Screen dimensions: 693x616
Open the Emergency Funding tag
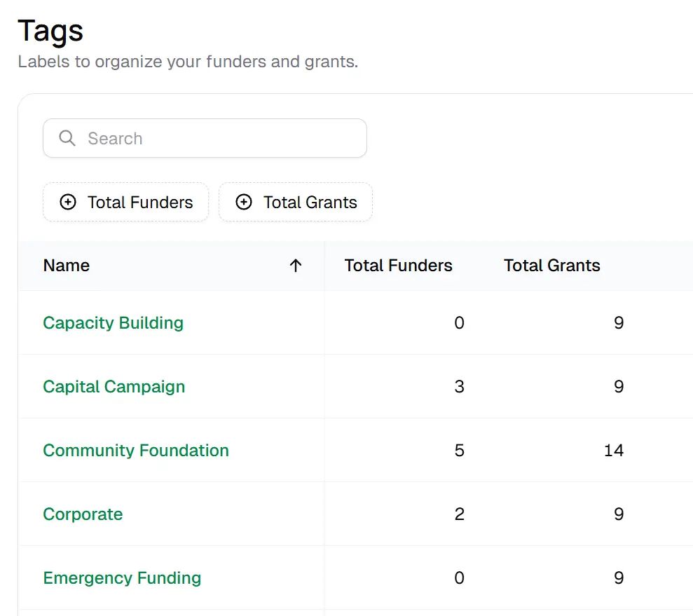[122, 578]
